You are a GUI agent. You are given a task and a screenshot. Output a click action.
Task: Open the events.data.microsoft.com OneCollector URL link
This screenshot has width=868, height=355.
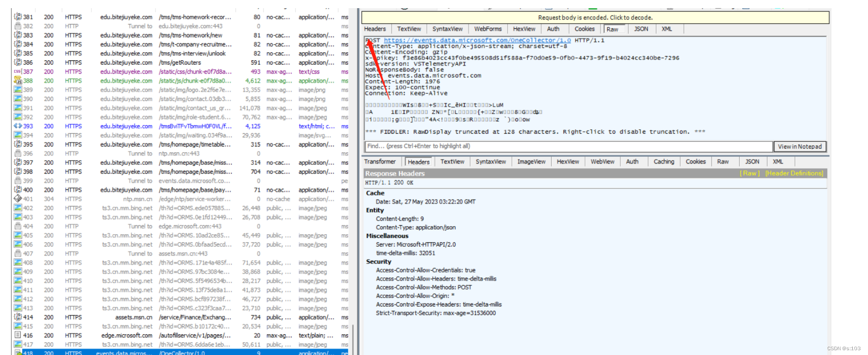click(477, 40)
